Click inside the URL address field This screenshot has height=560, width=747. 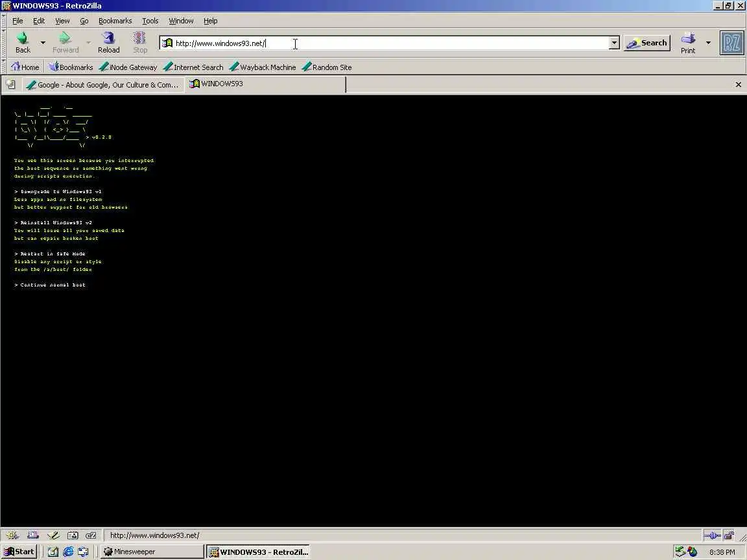[x=390, y=43]
